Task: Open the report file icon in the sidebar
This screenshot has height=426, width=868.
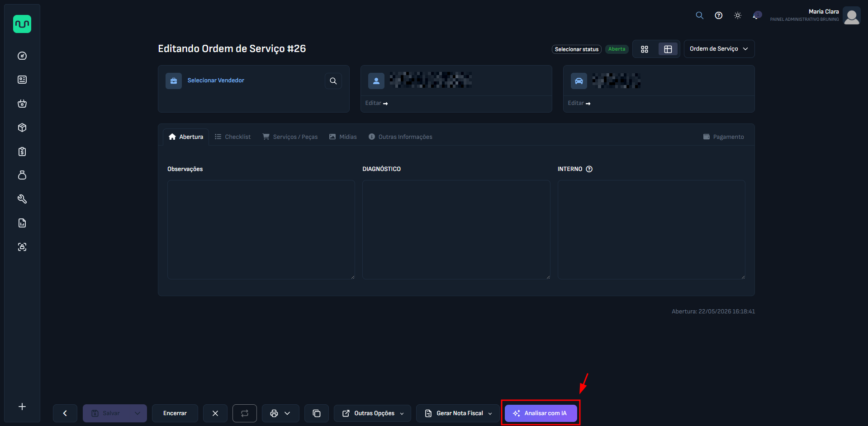Action: (22, 223)
